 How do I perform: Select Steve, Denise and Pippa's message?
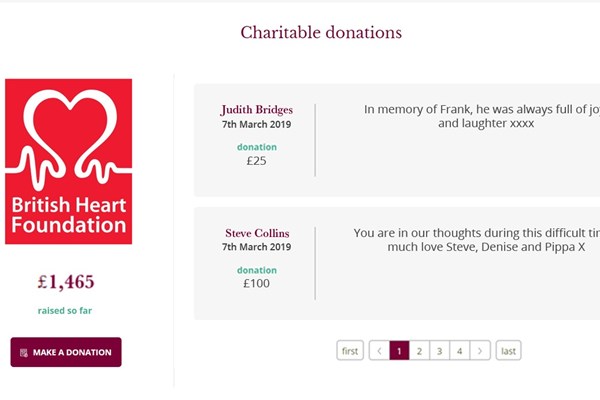[x=476, y=239]
